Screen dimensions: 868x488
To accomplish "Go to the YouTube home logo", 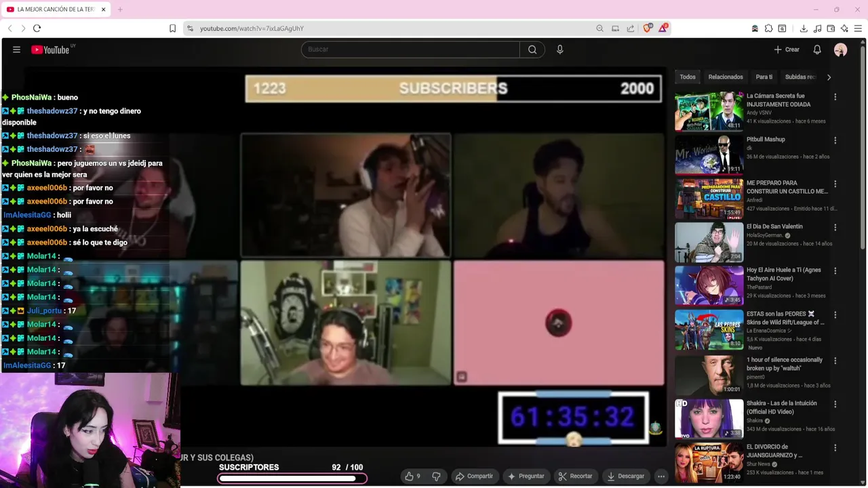I will tap(50, 49).
